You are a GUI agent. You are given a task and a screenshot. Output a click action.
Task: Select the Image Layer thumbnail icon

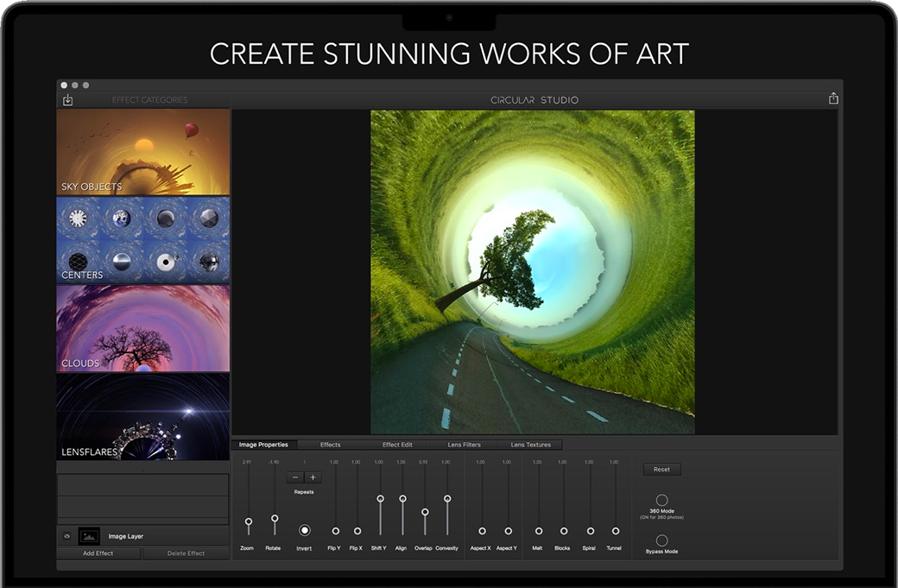coord(89,536)
